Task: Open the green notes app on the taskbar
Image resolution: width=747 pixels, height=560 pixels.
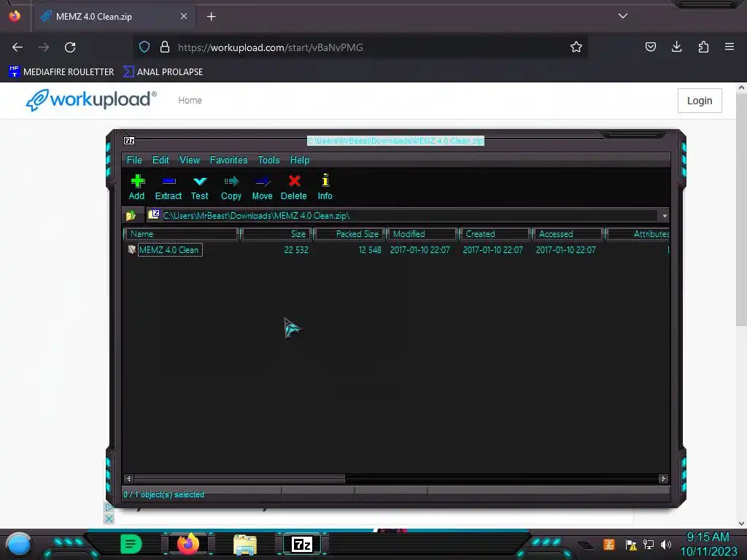Action: click(x=131, y=544)
